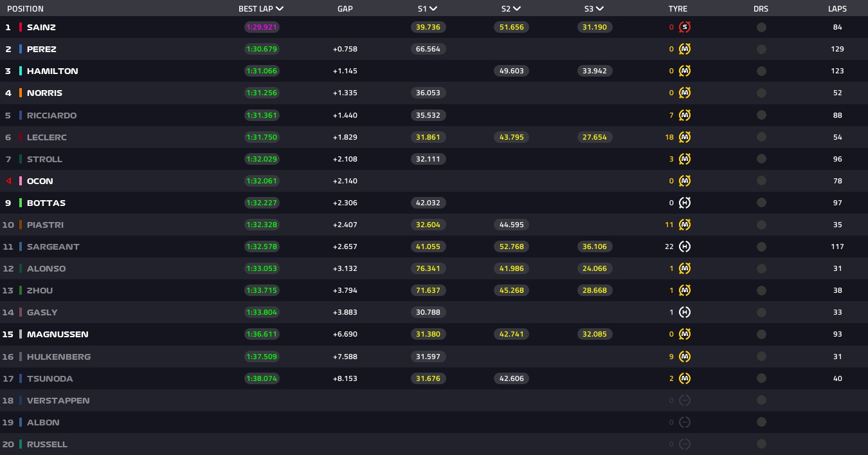Click Hamilton's DRS indicator dot
Viewport: 868px width, 455px height.
(761, 71)
